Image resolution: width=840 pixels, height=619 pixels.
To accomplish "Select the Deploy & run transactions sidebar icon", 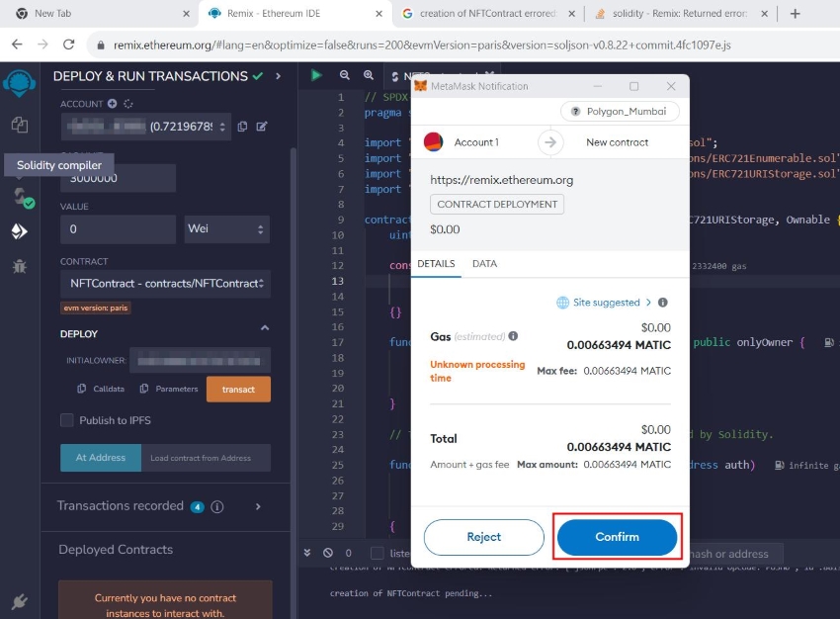I will click(x=20, y=231).
